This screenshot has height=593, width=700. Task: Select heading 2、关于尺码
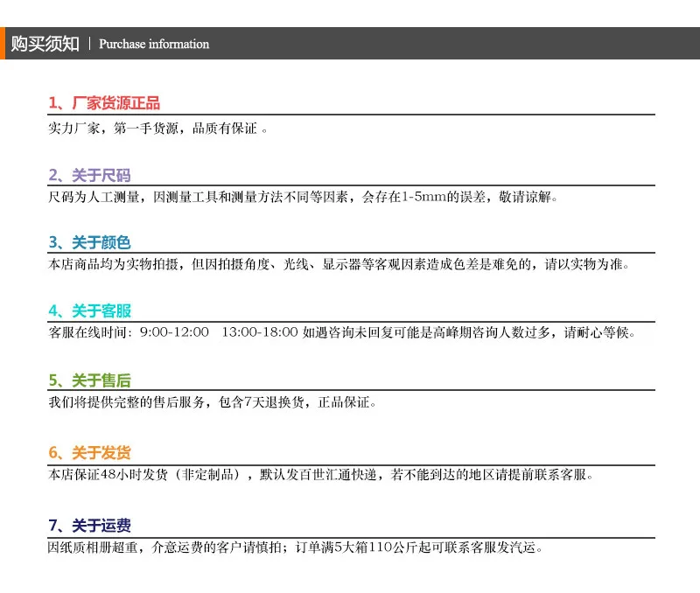pos(89,175)
